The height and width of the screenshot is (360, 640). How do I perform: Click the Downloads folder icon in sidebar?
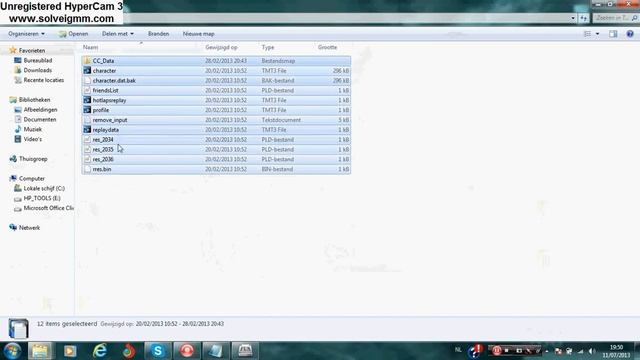[18, 70]
